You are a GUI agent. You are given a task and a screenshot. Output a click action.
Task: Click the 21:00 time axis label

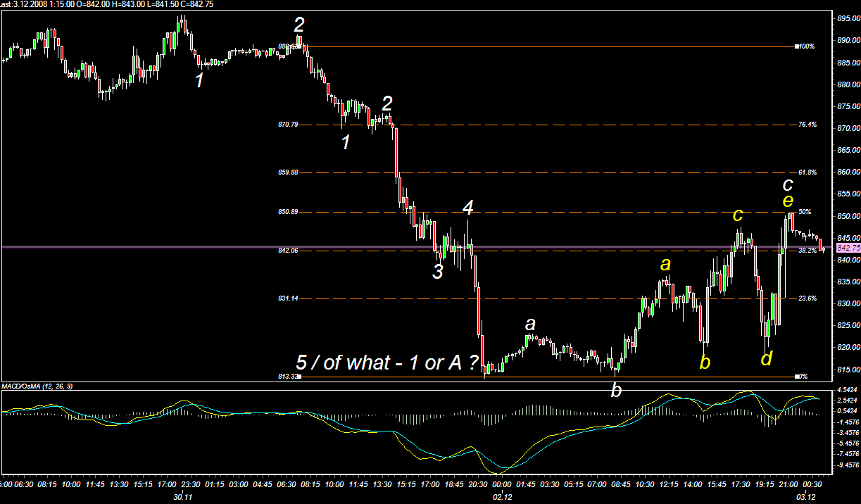click(789, 485)
